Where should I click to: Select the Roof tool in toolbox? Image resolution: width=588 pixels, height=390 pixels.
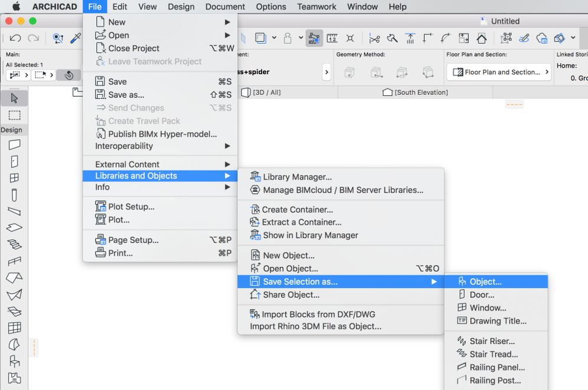[x=14, y=278]
